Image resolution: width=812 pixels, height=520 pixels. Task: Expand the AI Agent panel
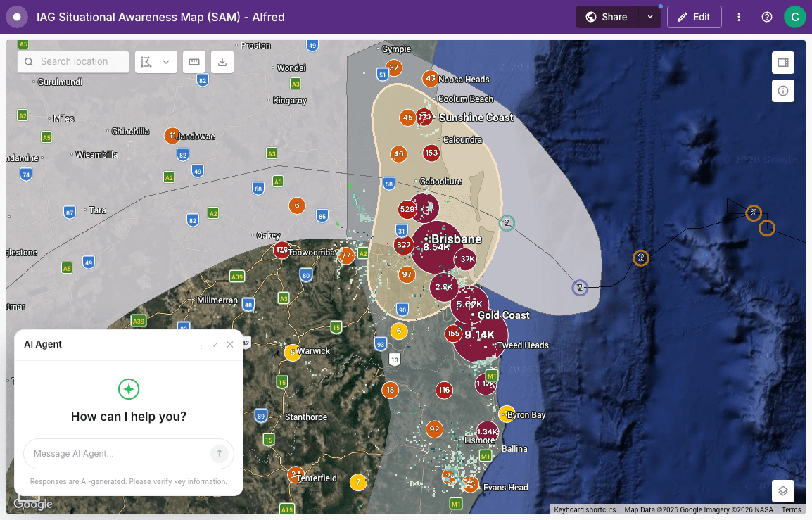click(x=215, y=345)
